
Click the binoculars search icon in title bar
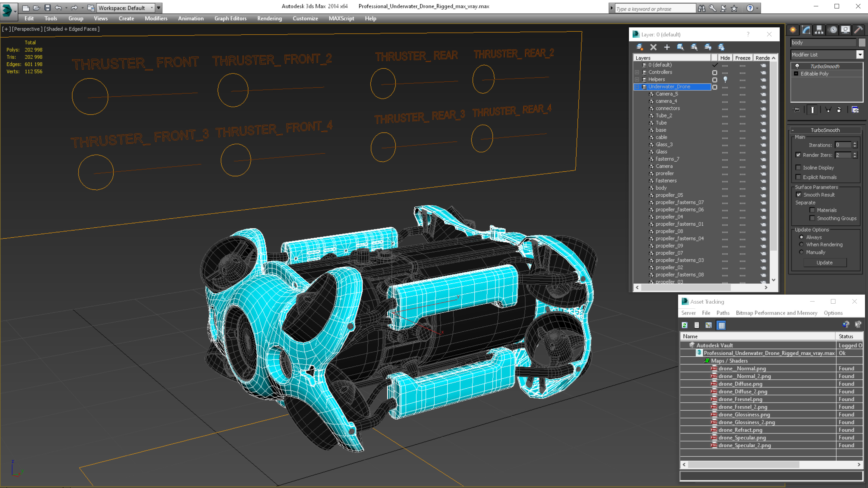702,8
